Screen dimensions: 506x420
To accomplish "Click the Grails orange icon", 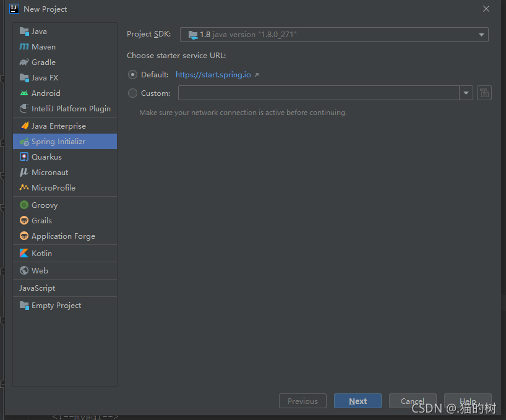I will coord(24,220).
